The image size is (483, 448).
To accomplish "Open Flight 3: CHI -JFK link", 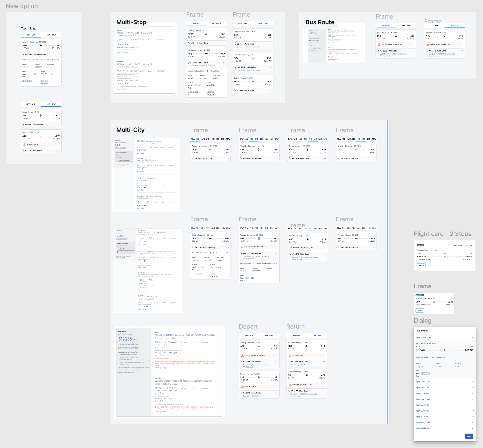I will point(422,388).
